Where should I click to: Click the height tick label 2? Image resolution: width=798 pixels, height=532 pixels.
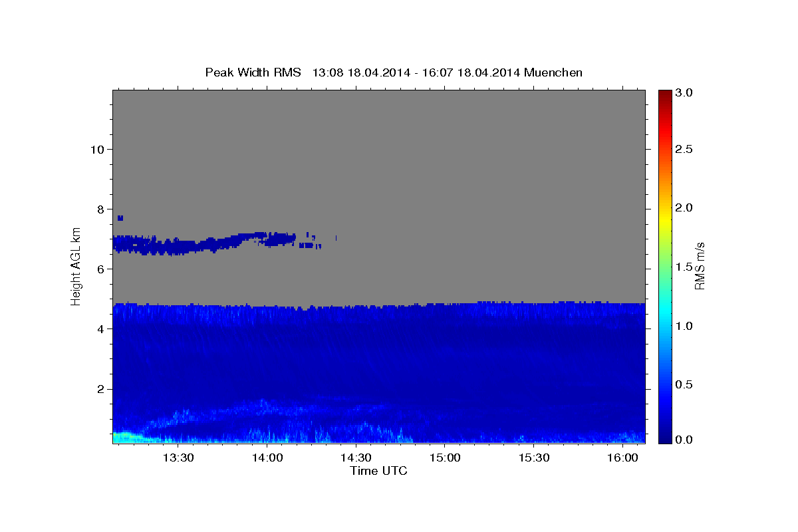coord(100,388)
